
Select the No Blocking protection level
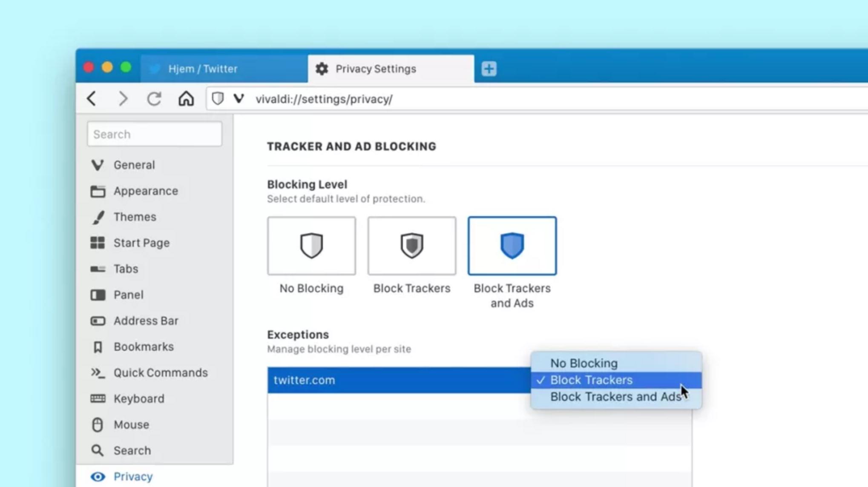point(311,246)
